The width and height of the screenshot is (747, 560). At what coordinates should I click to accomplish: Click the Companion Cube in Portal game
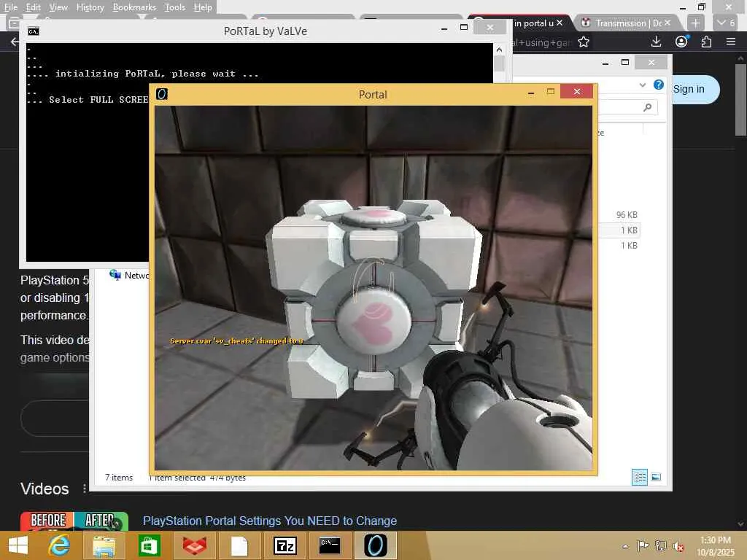(x=374, y=298)
